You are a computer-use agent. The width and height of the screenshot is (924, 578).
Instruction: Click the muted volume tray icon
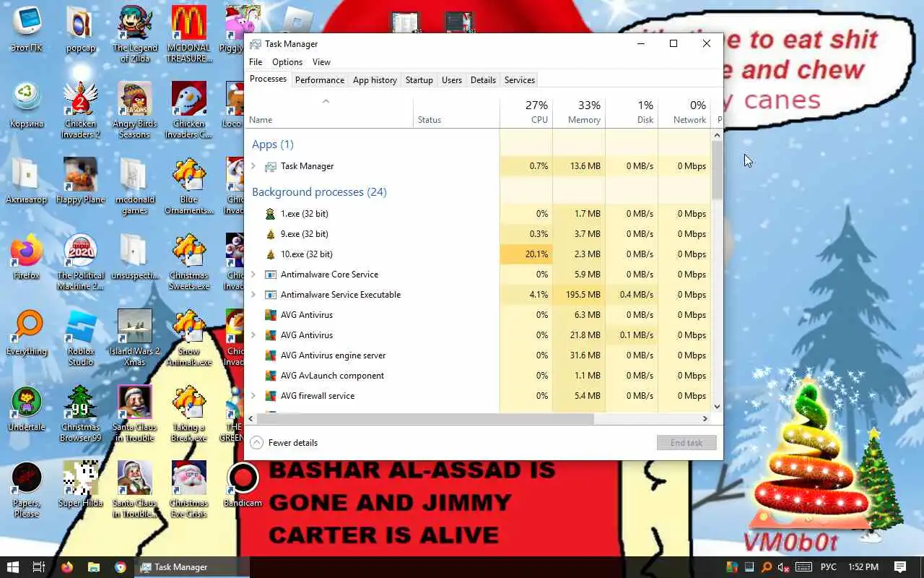(783, 567)
